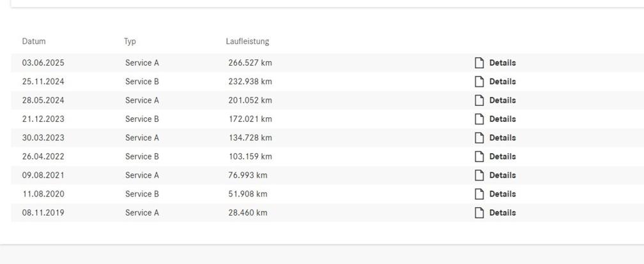Open Details for the 266.527 km service
The width and height of the screenshot is (644, 264).
pos(502,63)
